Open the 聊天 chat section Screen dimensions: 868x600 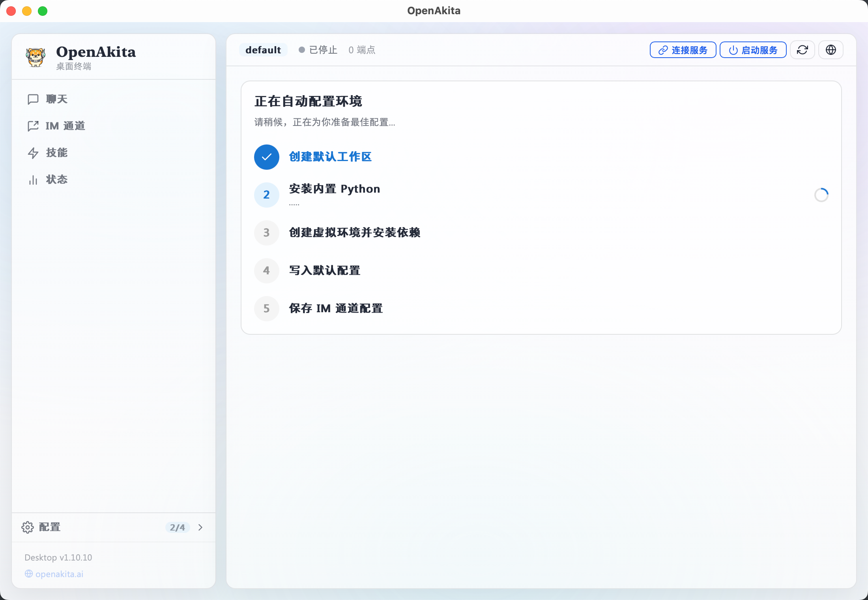click(x=56, y=99)
